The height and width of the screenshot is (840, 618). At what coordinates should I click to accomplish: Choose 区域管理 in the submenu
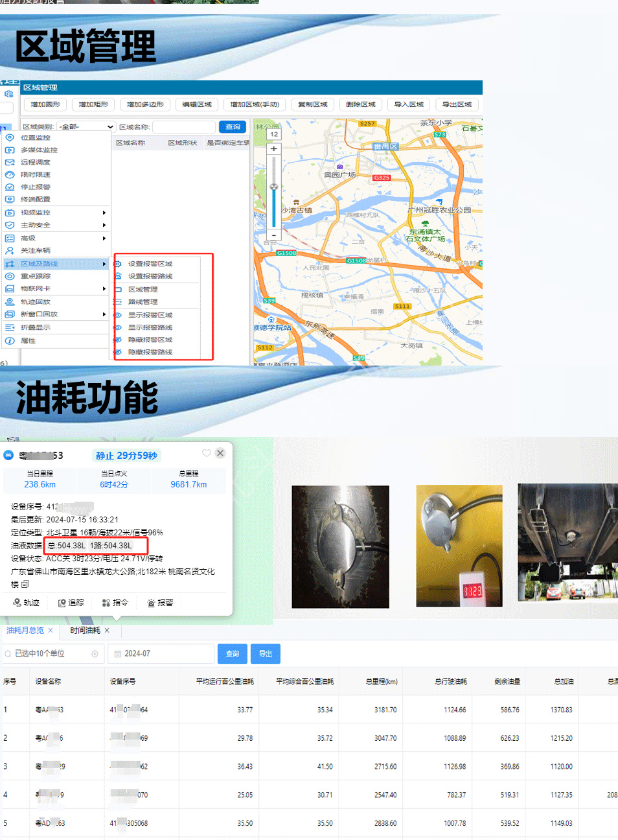click(x=143, y=290)
